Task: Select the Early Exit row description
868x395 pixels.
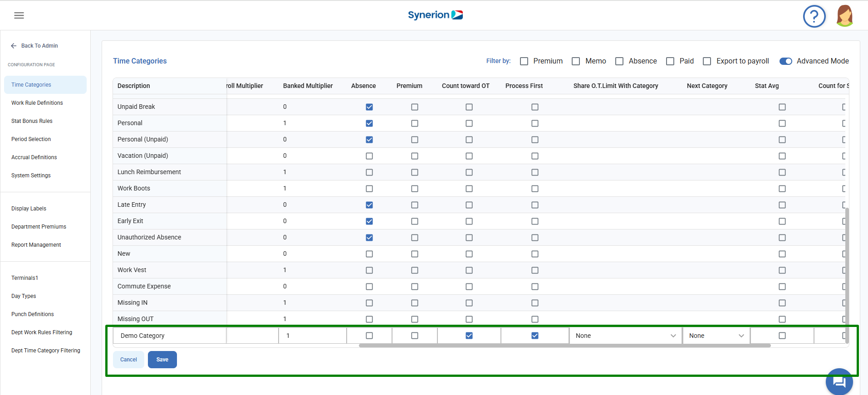Action: coord(130,221)
